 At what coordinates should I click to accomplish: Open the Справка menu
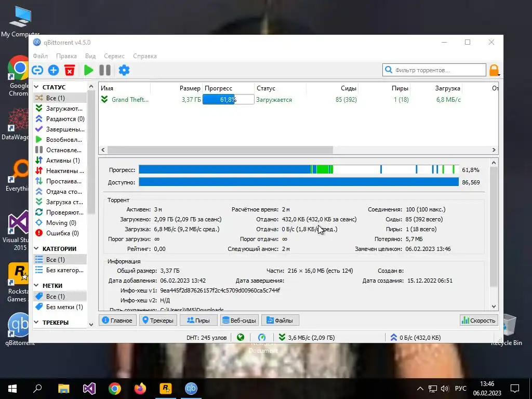point(145,56)
